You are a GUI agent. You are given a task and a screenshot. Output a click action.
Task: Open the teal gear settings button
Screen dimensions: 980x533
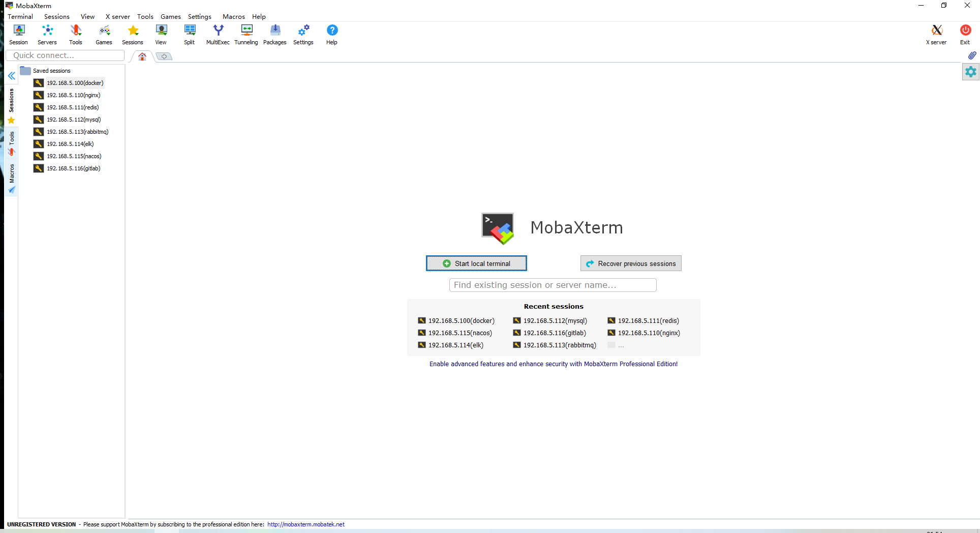click(971, 72)
